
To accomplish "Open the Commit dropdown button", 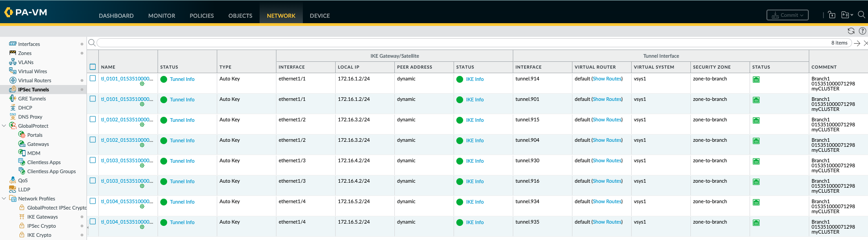I will [x=787, y=15].
